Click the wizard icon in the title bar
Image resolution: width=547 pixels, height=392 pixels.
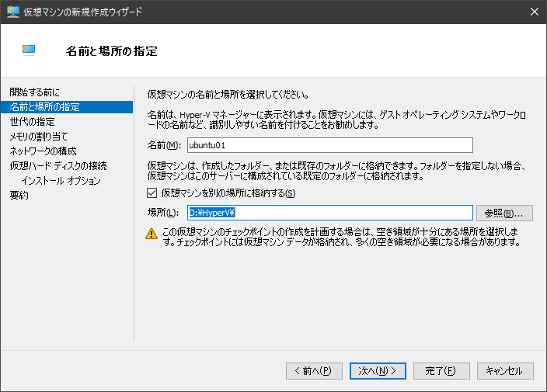(x=13, y=12)
